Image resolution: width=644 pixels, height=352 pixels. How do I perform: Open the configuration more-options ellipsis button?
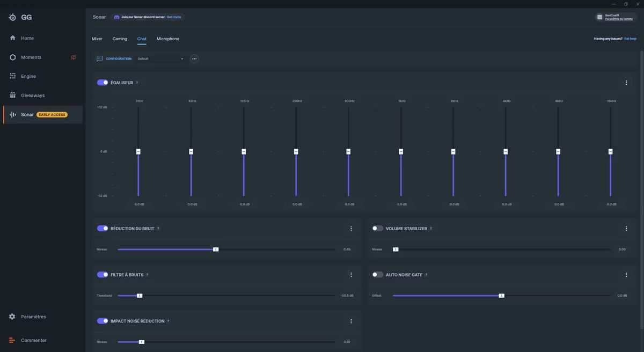click(194, 58)
